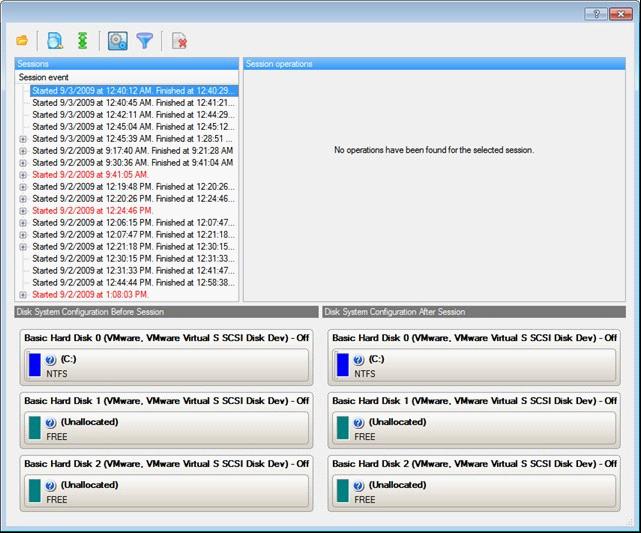Click the delete log icon with red X
The width and height of the screenshot is (641, 533).
[179, 41]
